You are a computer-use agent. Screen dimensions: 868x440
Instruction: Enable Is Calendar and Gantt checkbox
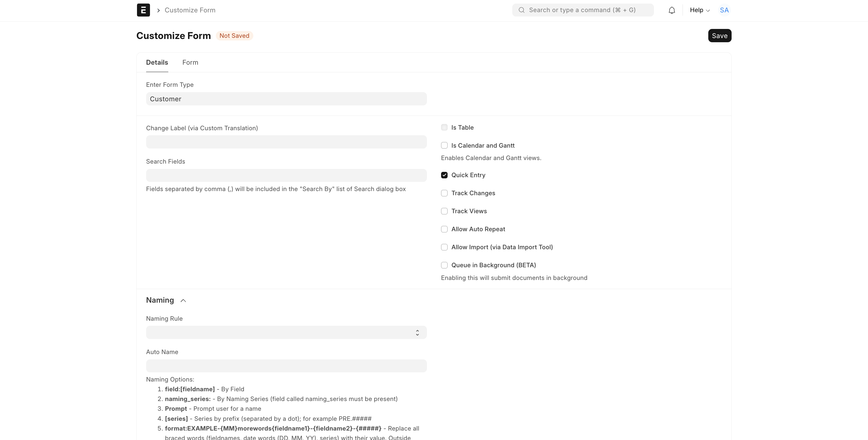click(444, 146)
